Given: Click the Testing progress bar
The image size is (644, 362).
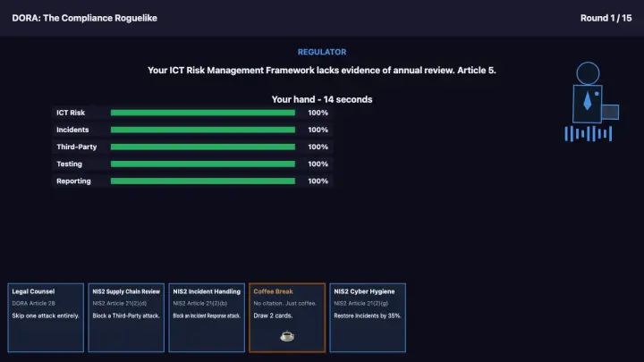Looking at the screenshot, I should pos(203,164).
